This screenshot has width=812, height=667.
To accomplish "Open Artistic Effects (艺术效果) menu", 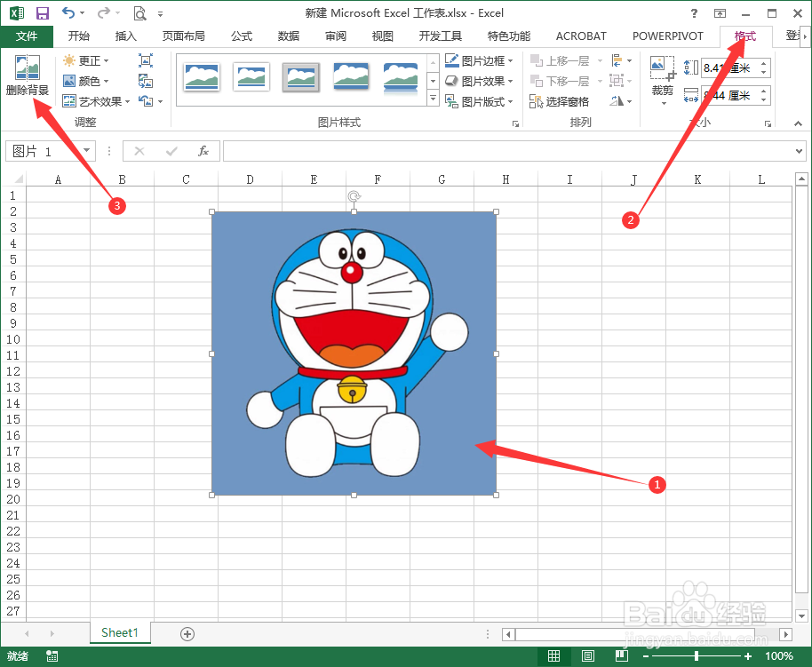I will (96, 101).
